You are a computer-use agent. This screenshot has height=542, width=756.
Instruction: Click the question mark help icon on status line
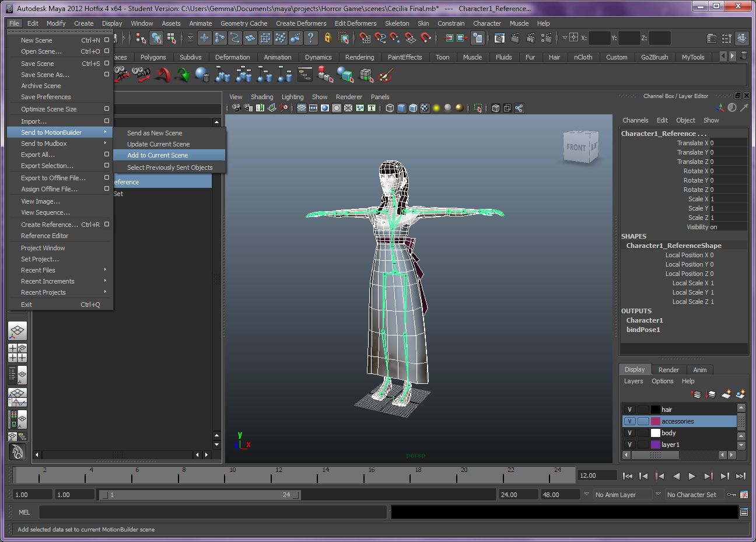[311, 38]
